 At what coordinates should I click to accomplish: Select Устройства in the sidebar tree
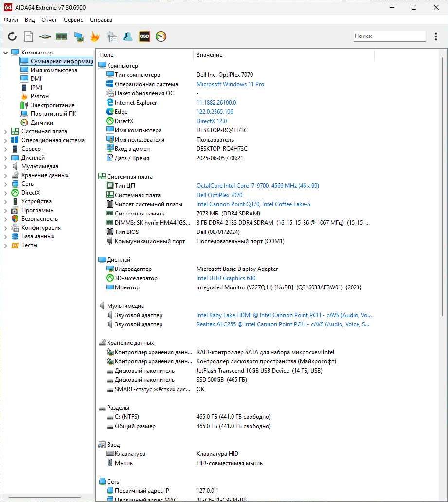[36, 201]
